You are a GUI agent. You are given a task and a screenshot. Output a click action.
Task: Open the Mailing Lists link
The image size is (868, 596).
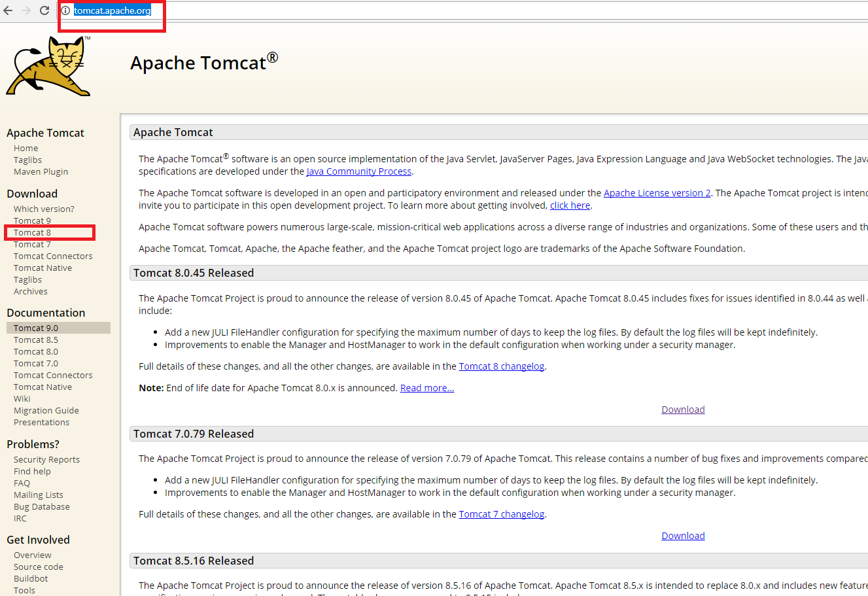pyautogui.click(x=39, y=495)
